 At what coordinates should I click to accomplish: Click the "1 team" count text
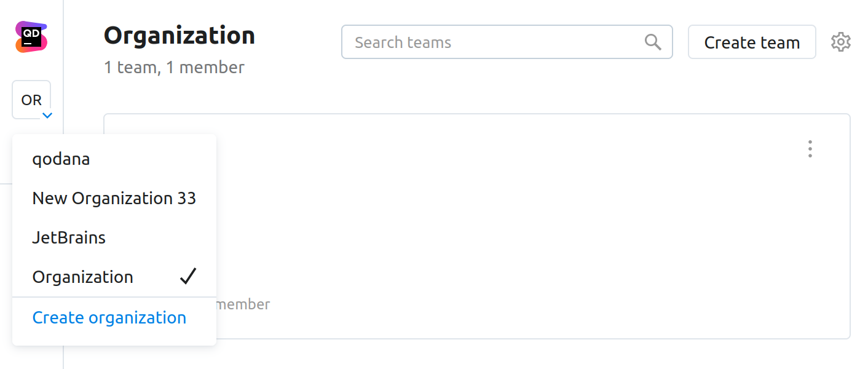[129, 67]
